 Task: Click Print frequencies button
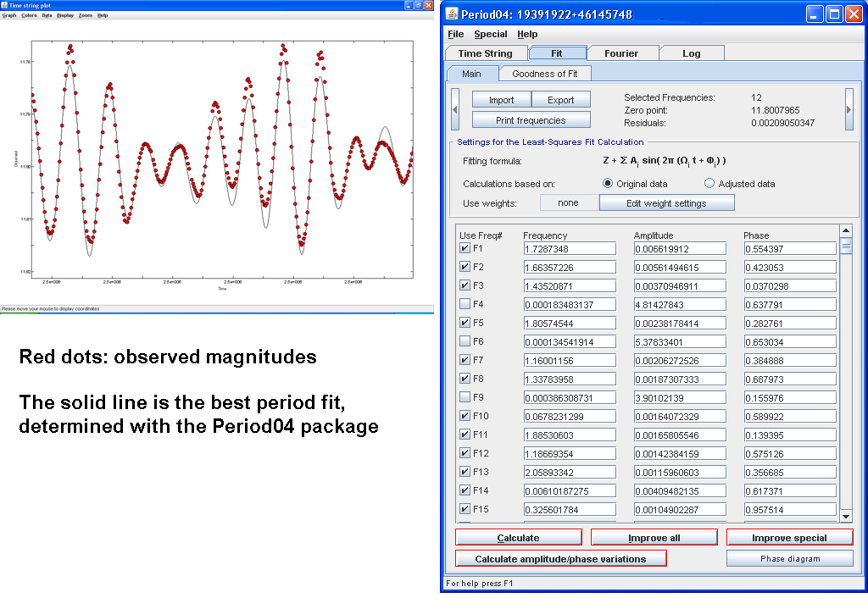point(531,120)
